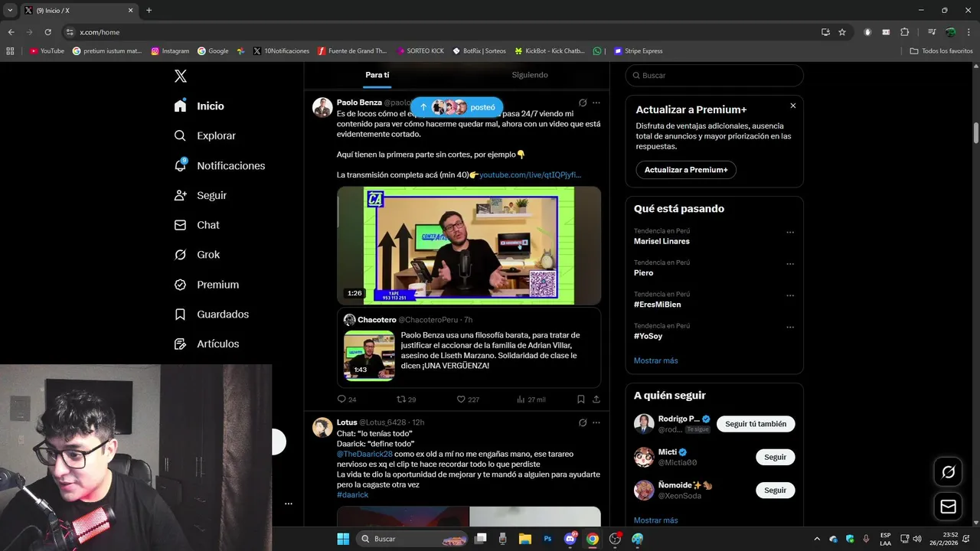Image resolution: width=980 pixels, height=551 pixels.
Task: Open floating messages envelope button
Action: 948,507
